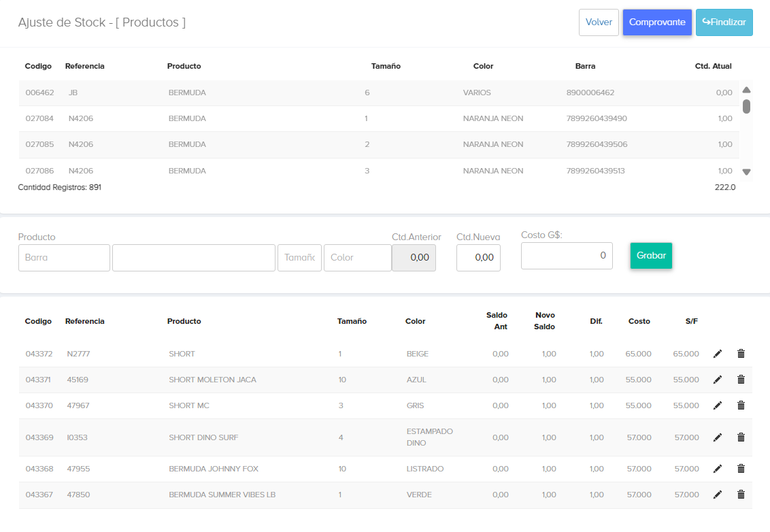Edit the SHORT BEIGE row with pencil icon
770x532 pixels.
click(x=718, y=354)
